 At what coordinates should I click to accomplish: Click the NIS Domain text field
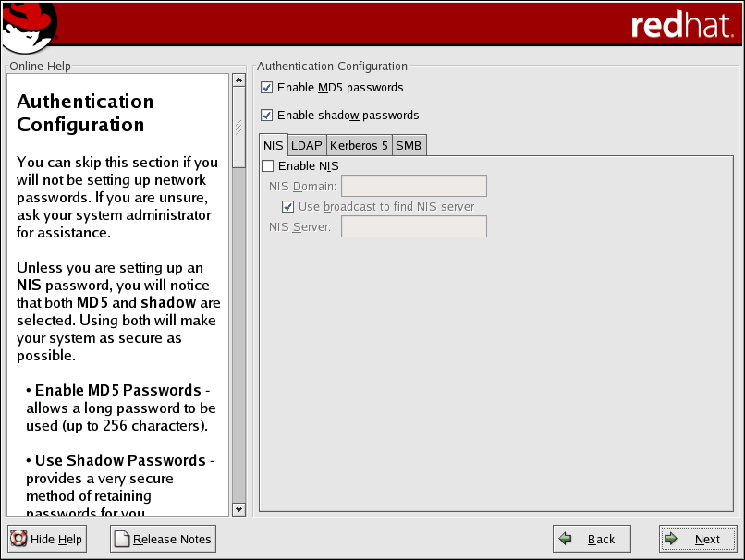pos(413,186)
